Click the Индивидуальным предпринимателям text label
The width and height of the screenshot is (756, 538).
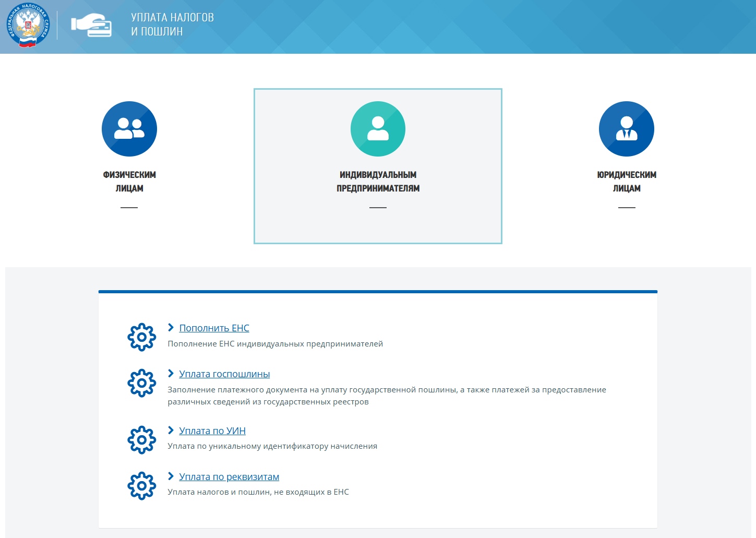(x=378, y=182)
